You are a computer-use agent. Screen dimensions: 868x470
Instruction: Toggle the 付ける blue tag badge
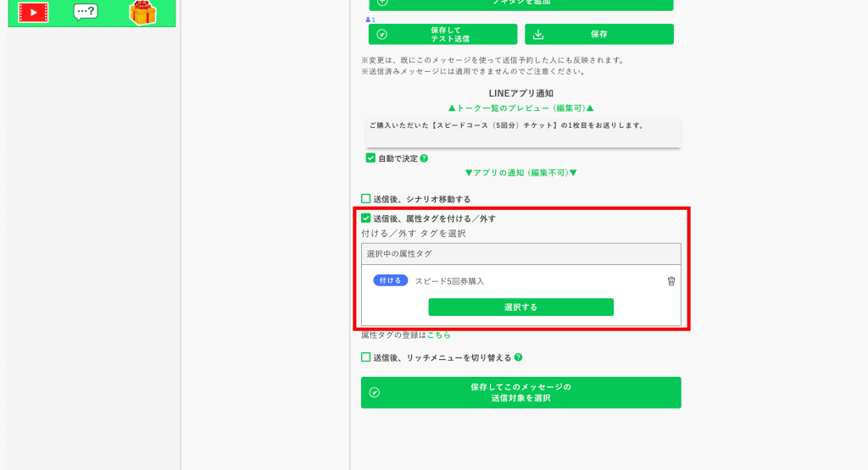pyautogui.click(x=390, y=280)
